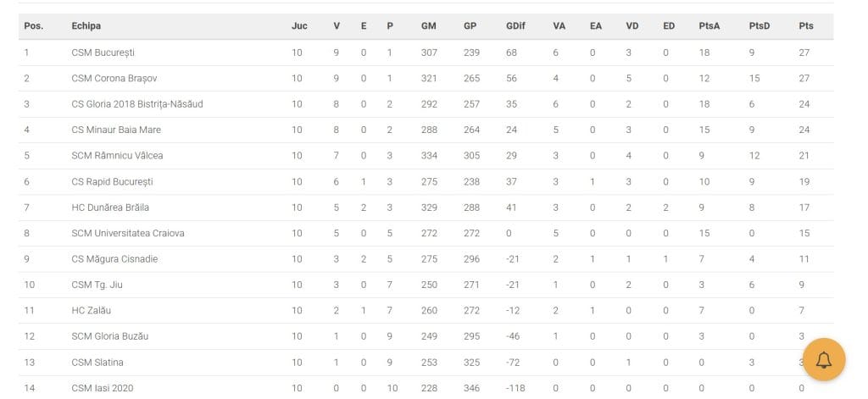Click CSM Slatina team name
This screenshot has height=399, width=868.
pyautogui.click(x=97, y=363)
